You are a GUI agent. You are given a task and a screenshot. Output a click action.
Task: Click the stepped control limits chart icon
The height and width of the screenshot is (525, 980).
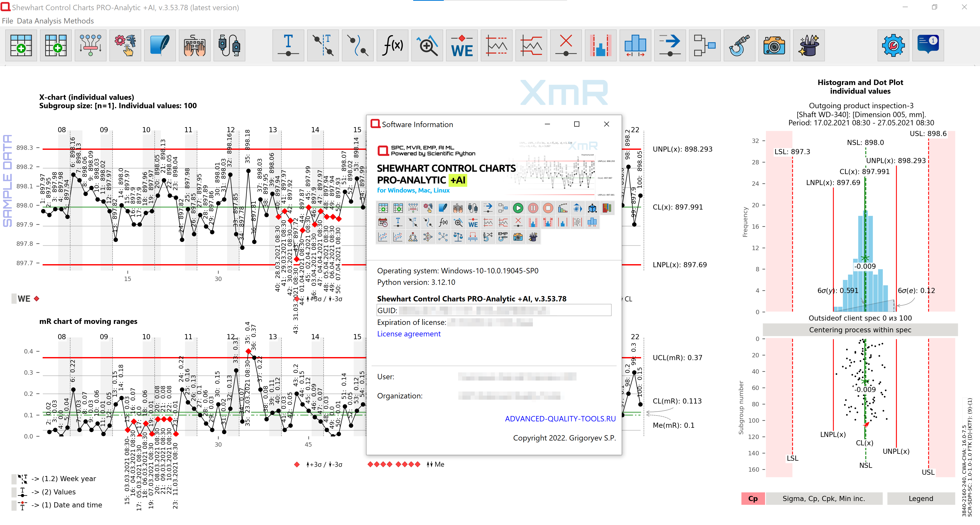(531, 46)
